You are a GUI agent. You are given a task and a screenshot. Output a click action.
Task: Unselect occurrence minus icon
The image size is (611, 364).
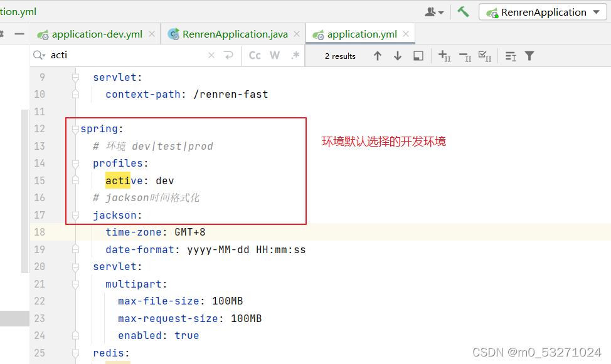(x=465, y=56)
